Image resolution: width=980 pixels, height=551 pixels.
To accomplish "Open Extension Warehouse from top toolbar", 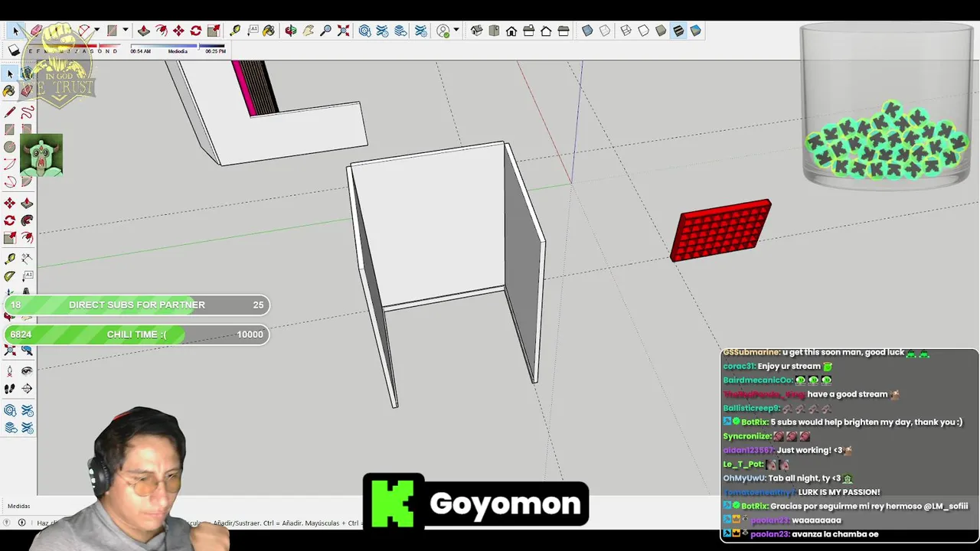I will point(384,31).
